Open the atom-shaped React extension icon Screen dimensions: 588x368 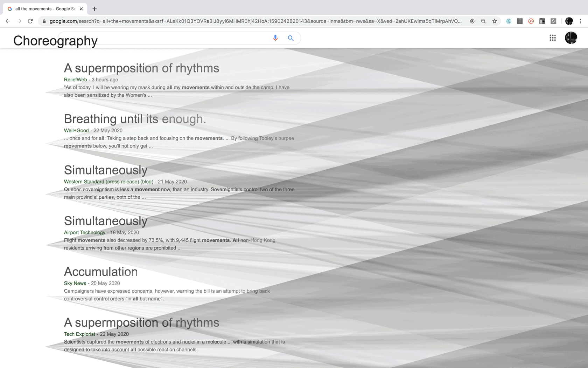pos(509,21)
